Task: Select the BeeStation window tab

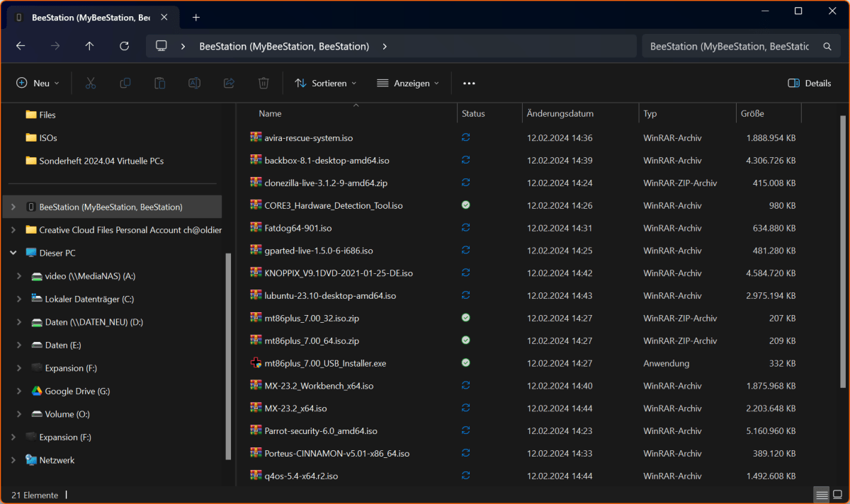Action: coord(93,17)
